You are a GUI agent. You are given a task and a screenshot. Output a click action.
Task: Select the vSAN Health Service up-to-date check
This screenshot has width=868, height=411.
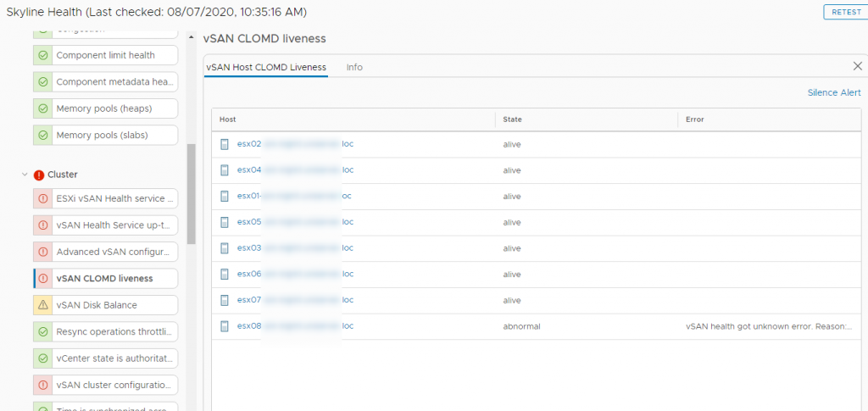(106, 225)
